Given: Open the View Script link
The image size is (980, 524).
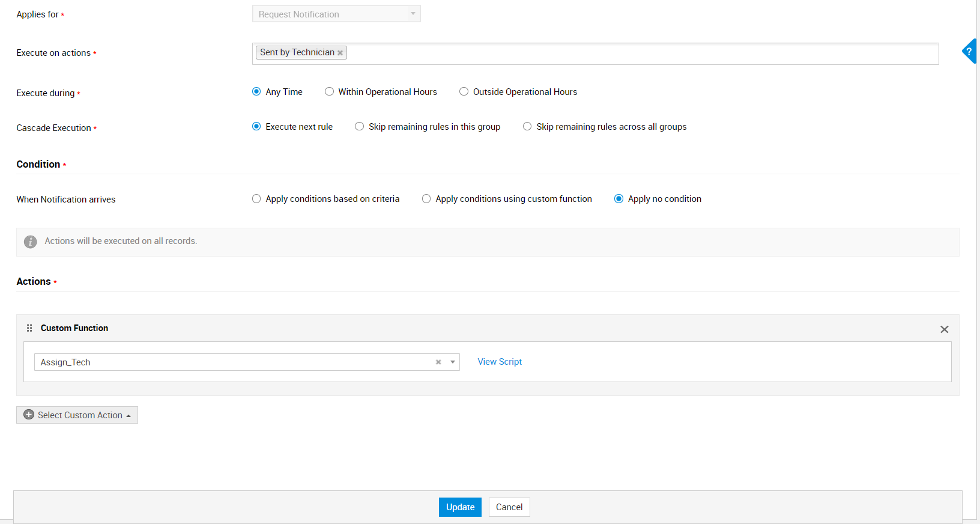Looking at the screenshot, I should (500, 362).
